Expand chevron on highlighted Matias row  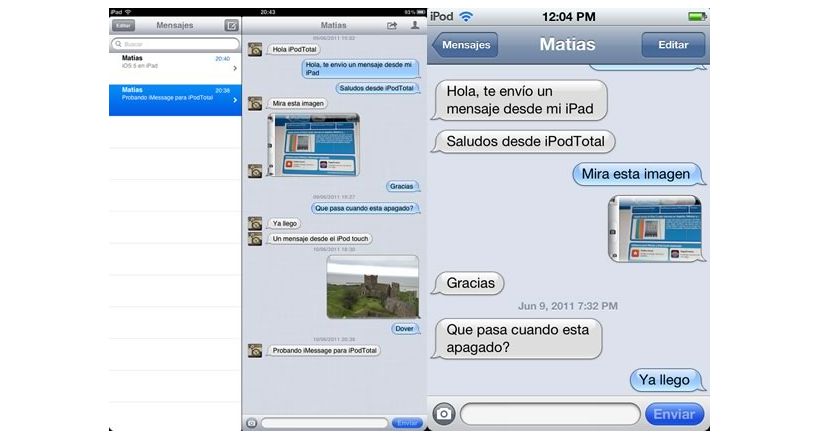235,100
